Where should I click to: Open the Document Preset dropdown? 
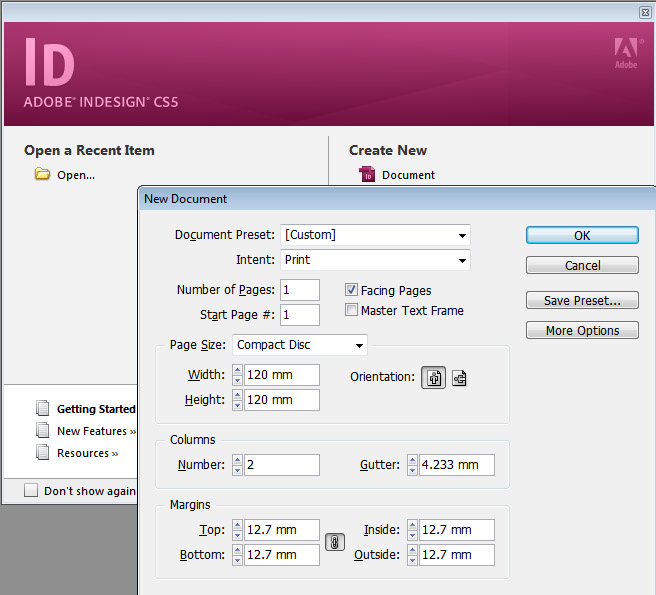click(375, 235)
